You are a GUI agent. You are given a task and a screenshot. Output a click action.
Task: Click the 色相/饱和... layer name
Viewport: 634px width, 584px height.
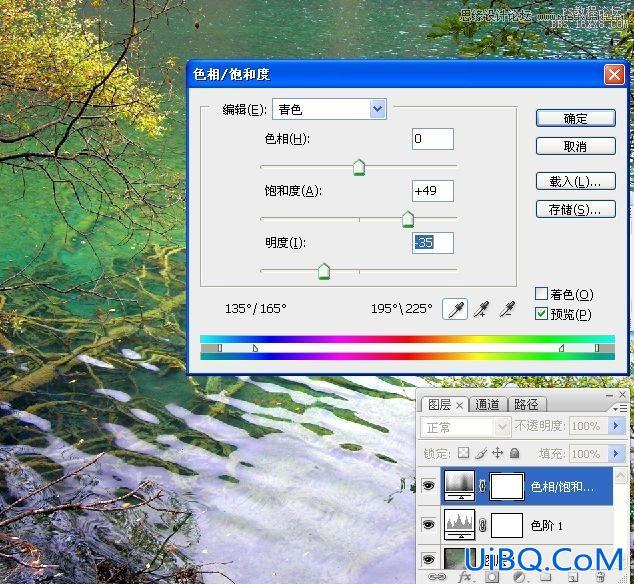562,486
